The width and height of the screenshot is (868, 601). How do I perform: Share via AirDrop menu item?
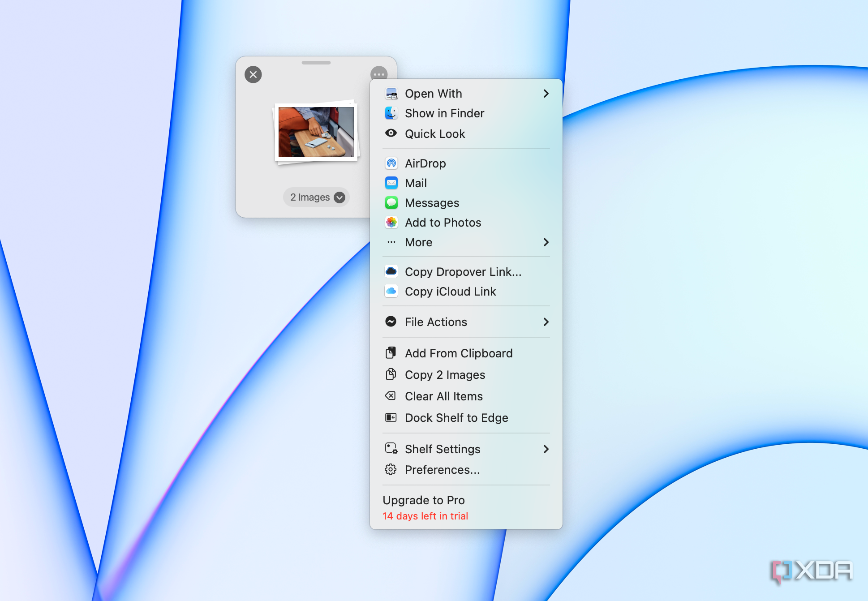pos(466,163)
